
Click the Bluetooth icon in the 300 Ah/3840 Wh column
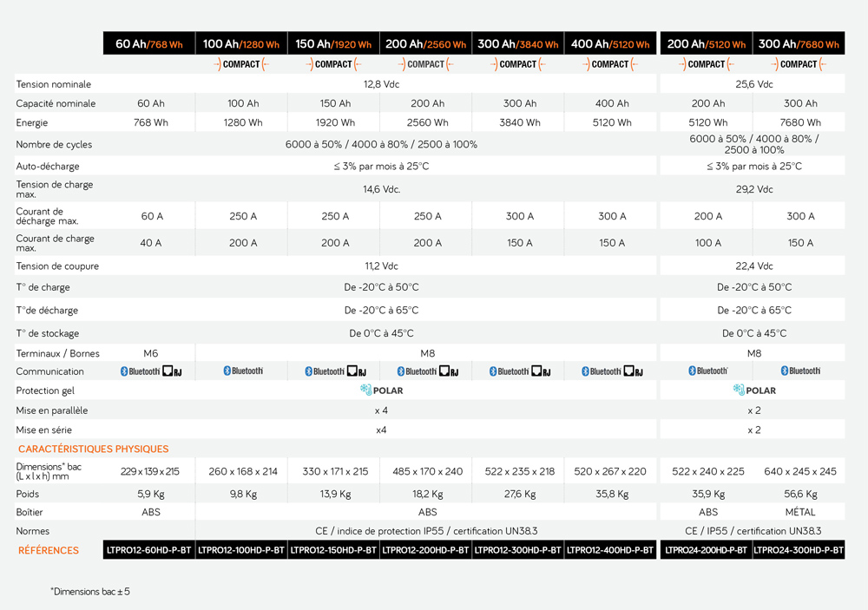[x=493, y=371]
